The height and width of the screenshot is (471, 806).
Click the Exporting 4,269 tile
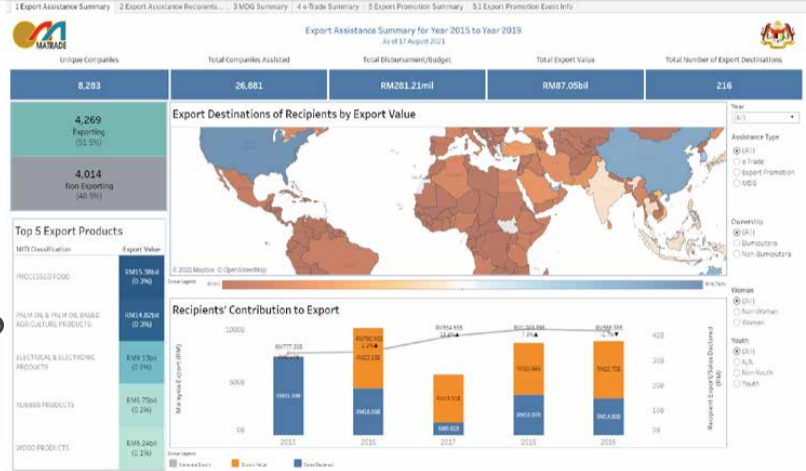pyautogui.click(x=88, y=129)
